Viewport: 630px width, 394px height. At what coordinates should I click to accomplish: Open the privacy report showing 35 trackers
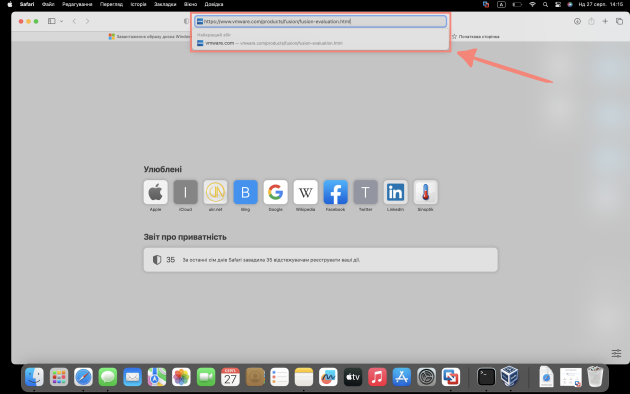(321, 260)
